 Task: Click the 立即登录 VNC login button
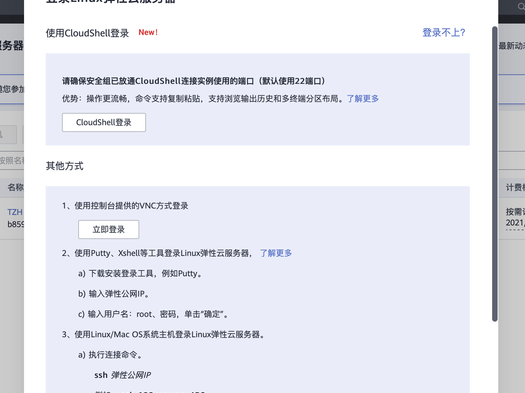tap(108, 230)
